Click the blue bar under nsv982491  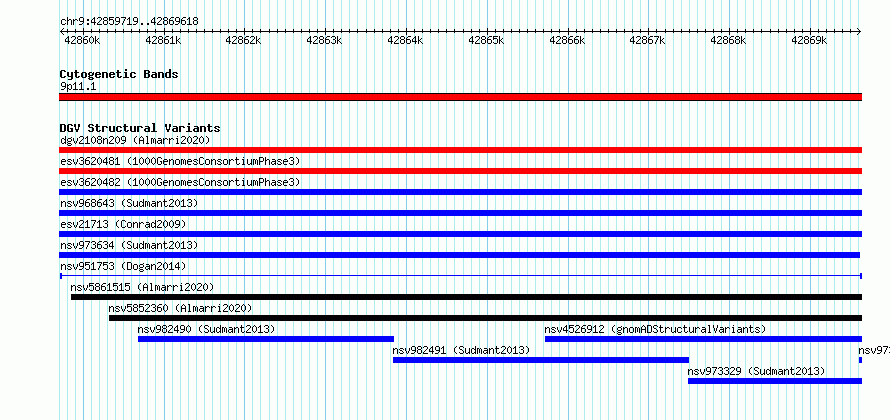point(541,360)
